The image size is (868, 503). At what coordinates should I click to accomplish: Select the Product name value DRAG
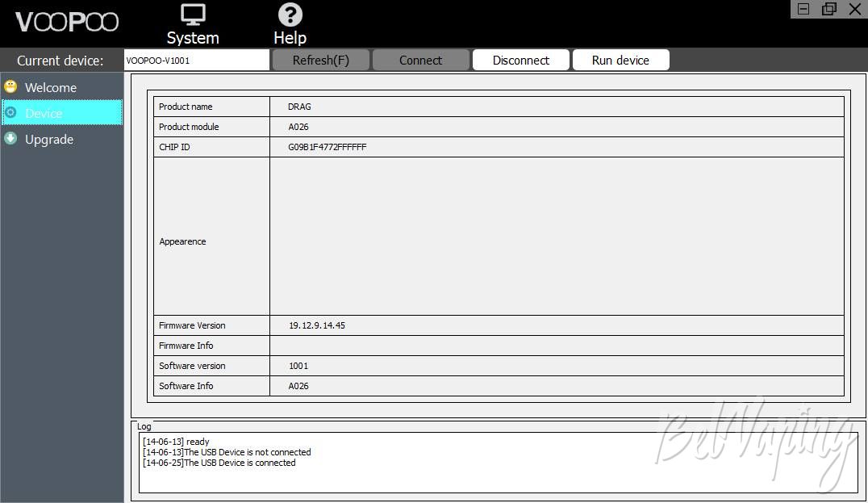(x=299, y=107)
